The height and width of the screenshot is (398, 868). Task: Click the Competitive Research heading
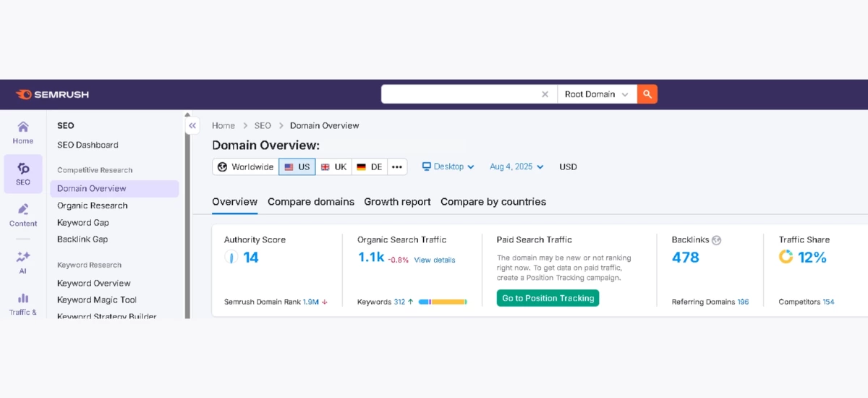(95, 170)
